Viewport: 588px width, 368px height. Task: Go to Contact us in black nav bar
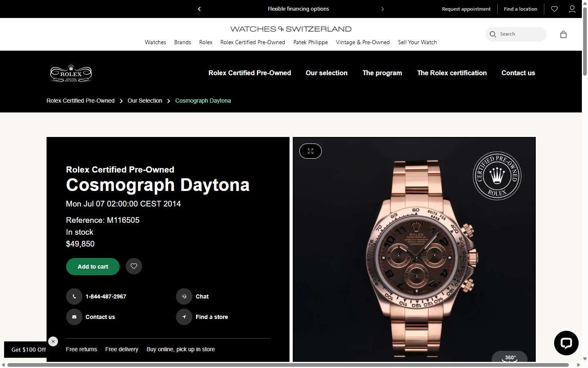[x=518, y=73]
